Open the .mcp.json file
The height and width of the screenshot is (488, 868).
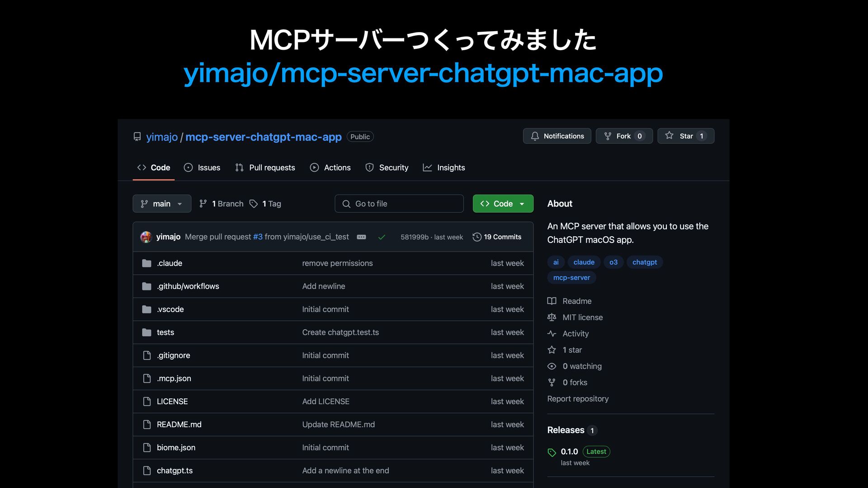coord(174,378)
